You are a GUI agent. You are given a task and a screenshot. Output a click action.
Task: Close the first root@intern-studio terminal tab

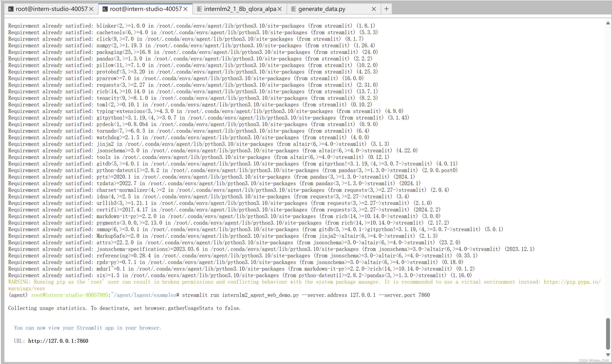91,9
